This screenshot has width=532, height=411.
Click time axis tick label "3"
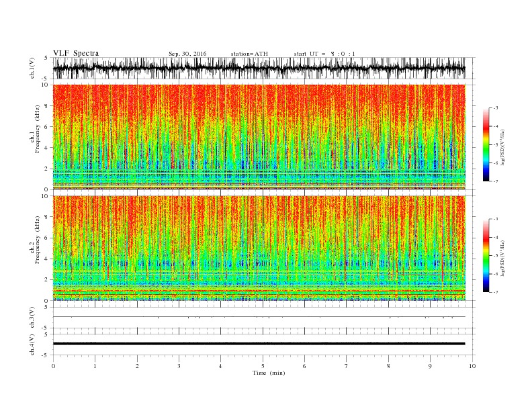pos(179,366)
